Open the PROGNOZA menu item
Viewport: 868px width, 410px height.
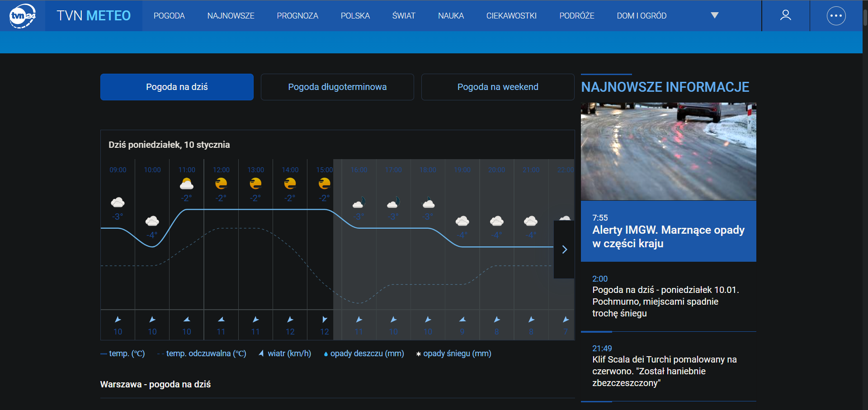297,16
